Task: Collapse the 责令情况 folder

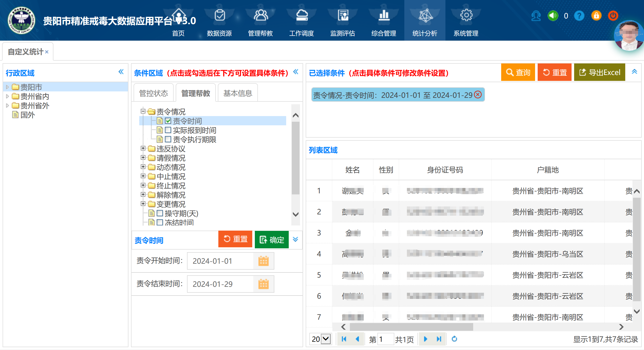Action: coord(143,111)
